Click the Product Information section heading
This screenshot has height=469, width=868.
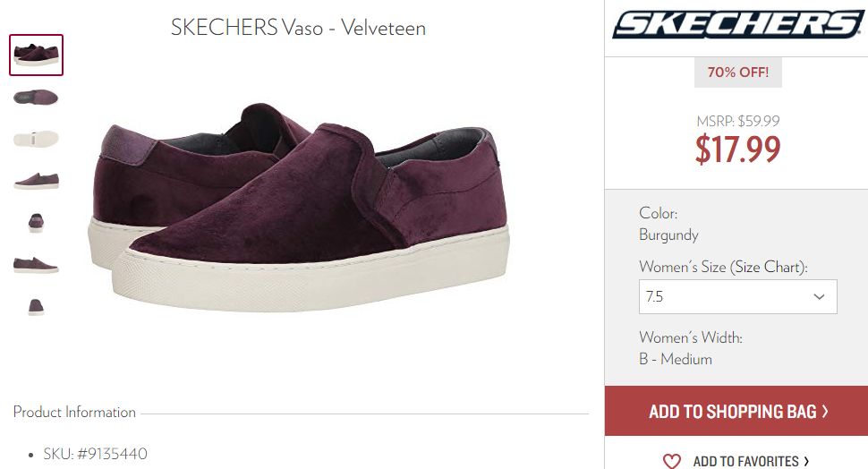[x=74, y=412]
